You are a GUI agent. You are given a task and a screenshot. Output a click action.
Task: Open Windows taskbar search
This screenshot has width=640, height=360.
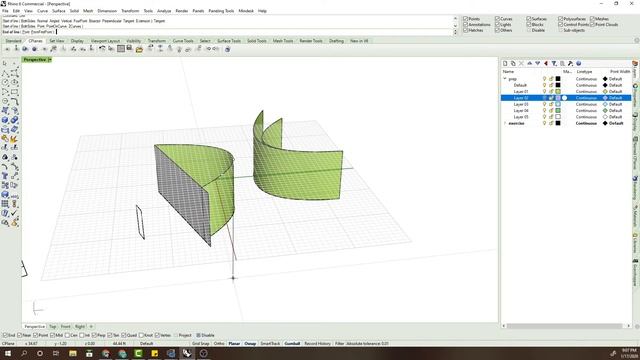tap(24, 353)
